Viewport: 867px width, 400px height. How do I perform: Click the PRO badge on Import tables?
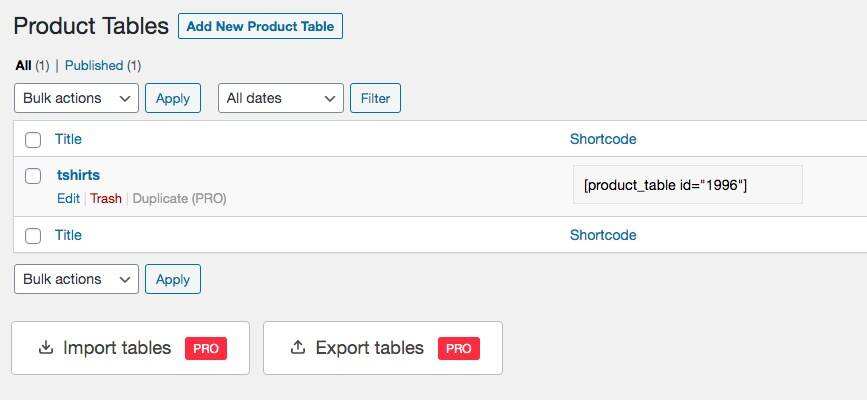pos(206,348)
